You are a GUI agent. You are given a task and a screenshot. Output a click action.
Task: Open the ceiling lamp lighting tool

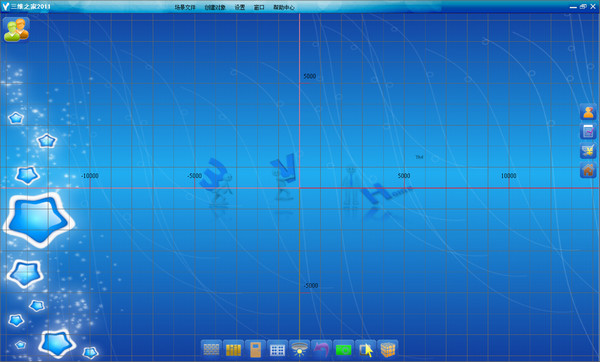click(299, 349)
